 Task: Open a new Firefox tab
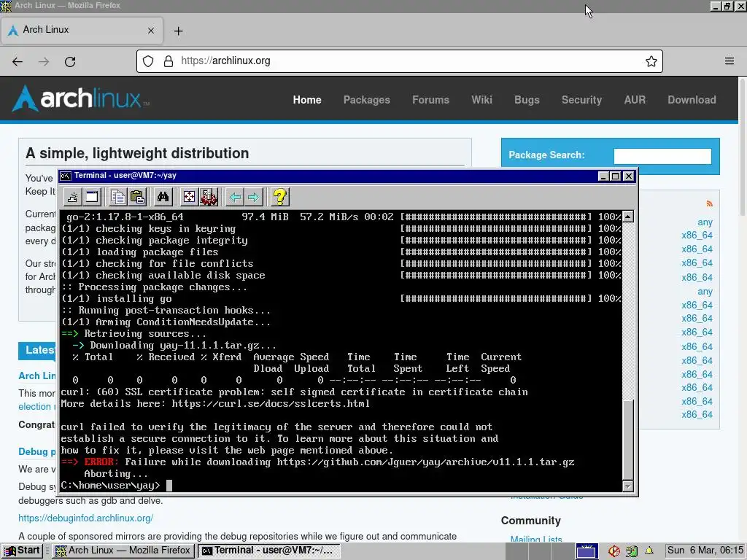tap(178, 31)
